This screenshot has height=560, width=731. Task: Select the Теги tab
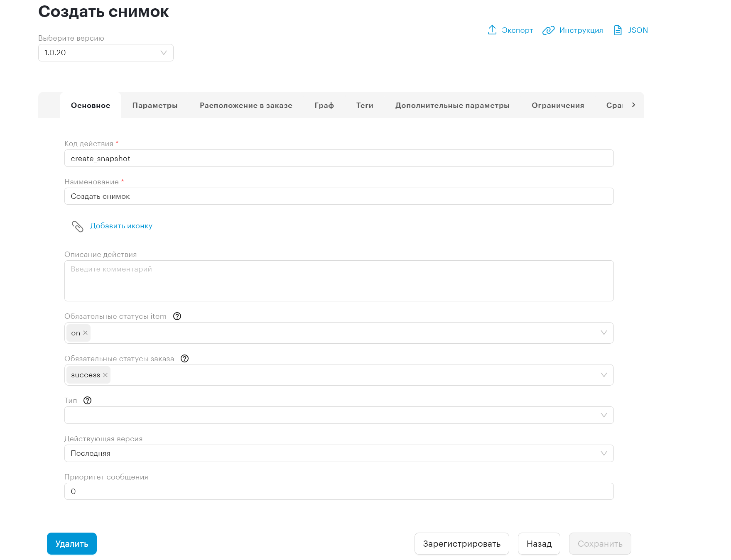click(365, 105)
